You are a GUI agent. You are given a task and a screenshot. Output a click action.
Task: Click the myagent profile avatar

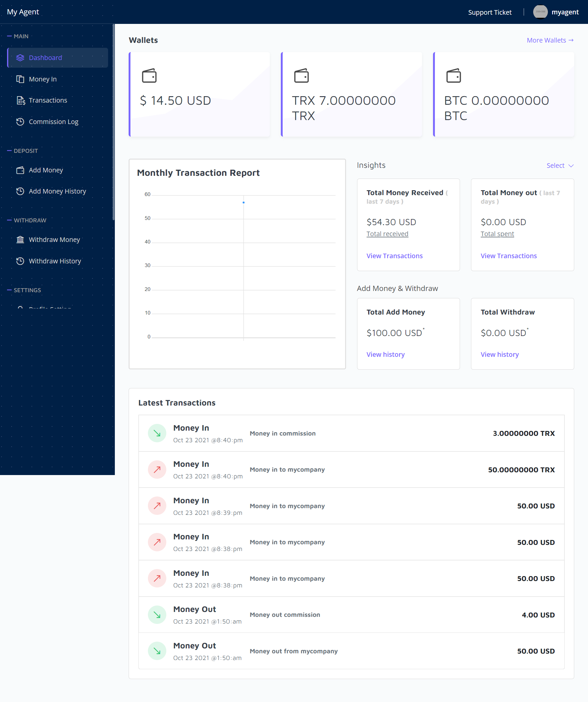click(540, 12)
